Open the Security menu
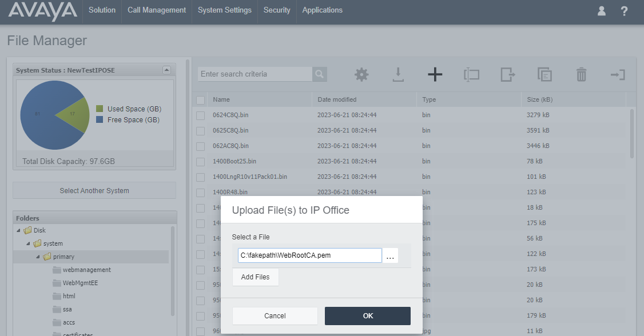This screenshot has width=644, height=336. [277, 10]
